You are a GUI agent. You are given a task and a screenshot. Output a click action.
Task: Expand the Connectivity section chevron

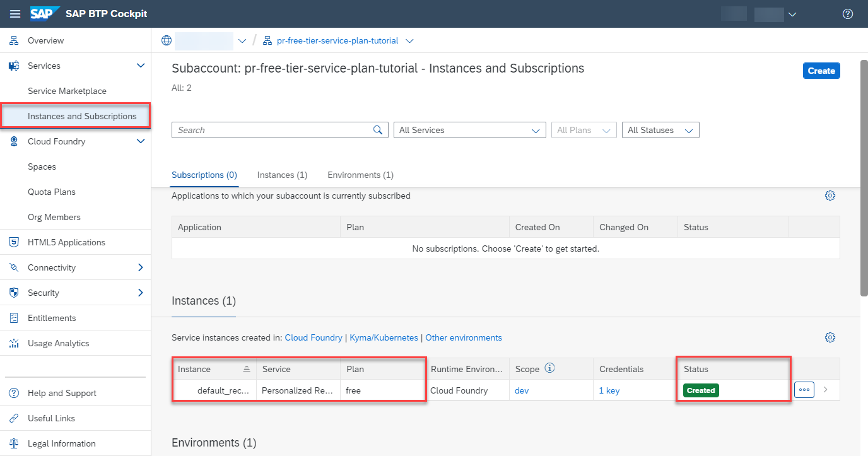click(x=141, y=267)
